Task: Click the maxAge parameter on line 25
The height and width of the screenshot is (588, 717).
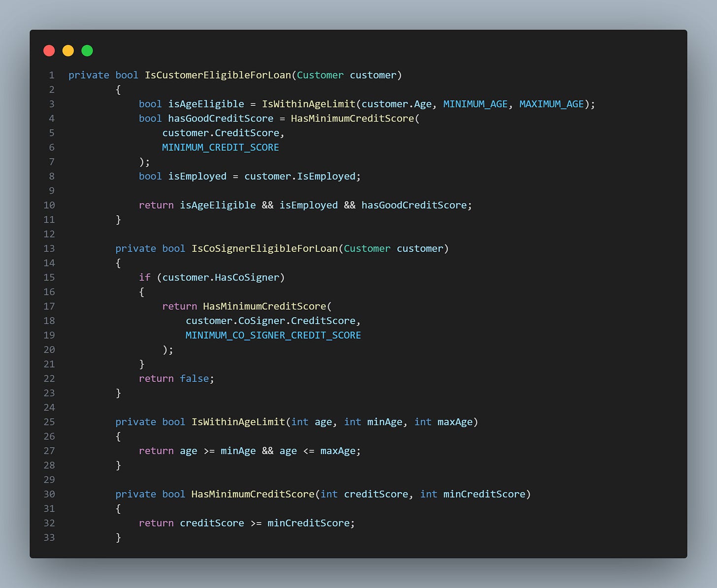Action: (x=455, y=422)
